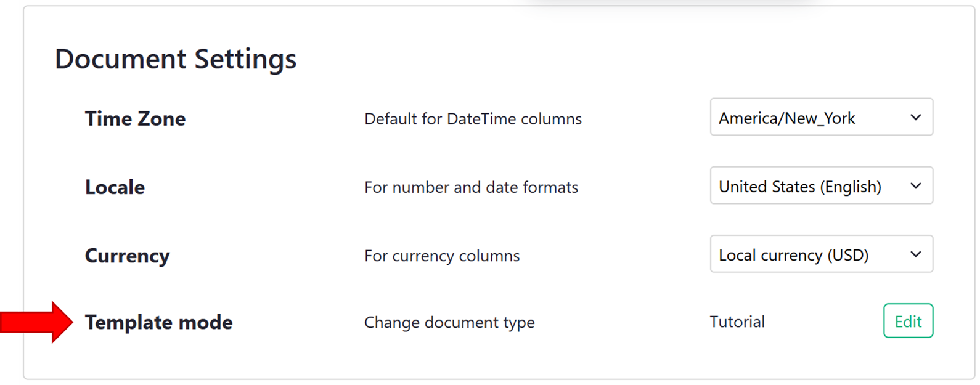Click the Default for DateTime columns description
The image size is (980, 385).
click(473, 119)
